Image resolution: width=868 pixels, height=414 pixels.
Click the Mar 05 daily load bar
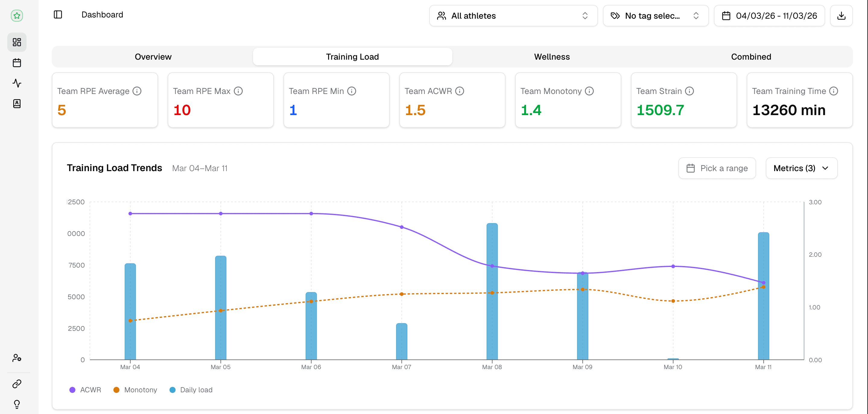[x=221, y=308]
